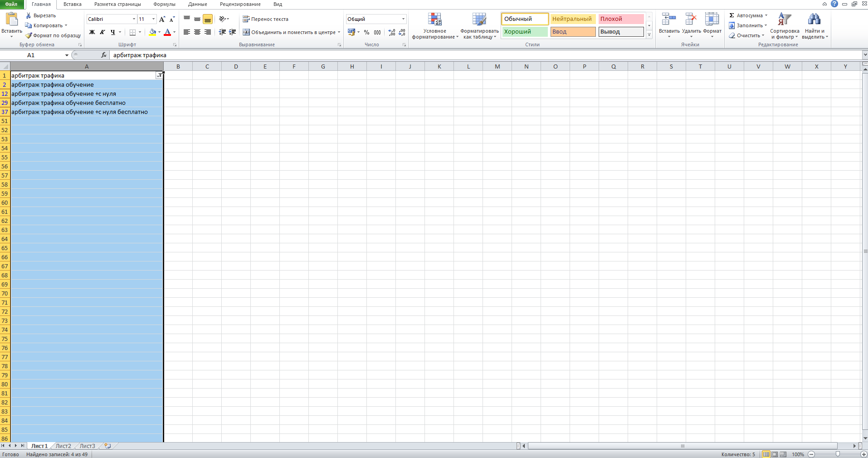Open Sort and Filter (Сортировка и фильтр)
The height and width of the screenshot is (458, 868).
point(785,26)
